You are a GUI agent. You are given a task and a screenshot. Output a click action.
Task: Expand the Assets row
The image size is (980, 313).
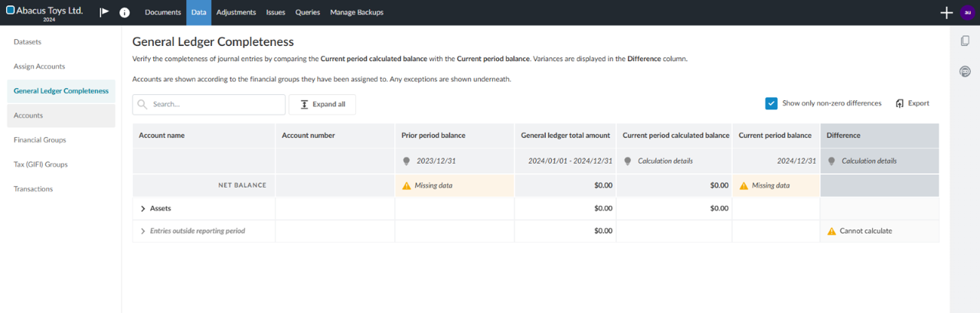[x=143, y=208]
